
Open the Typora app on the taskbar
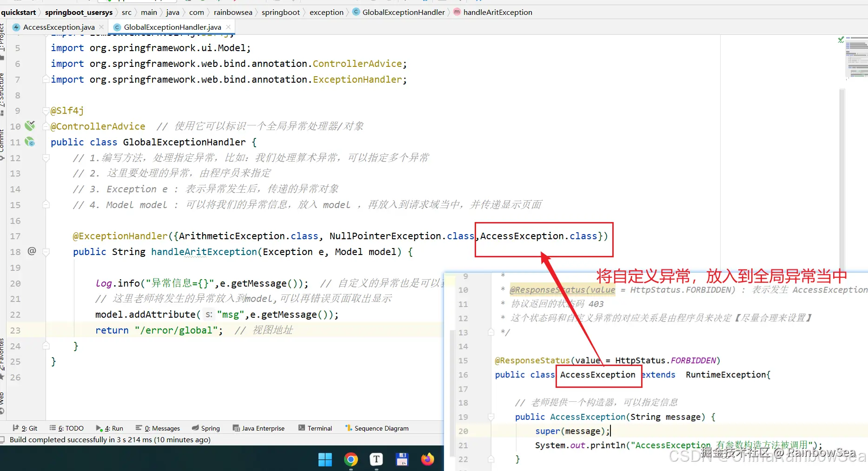point(376,459)
